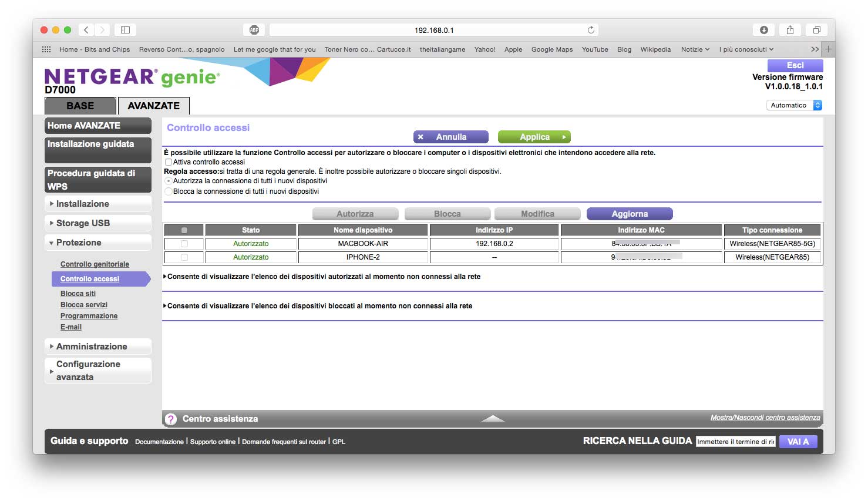868x501 pixels.
Task: Open Procedura guidata di WPS
Action: pyautogui.click(x=98, y=180)
